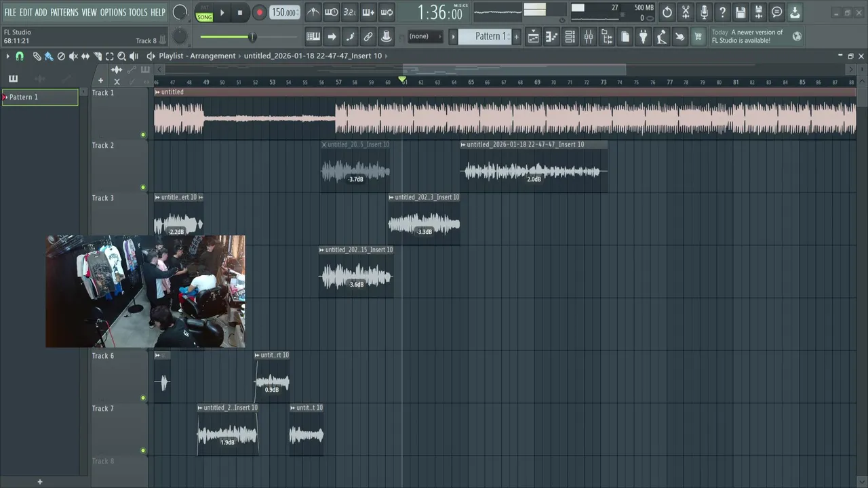Open the chat/support speech bubble icon
The width and height of the screenshot is (868, 488).
(777, 12)
